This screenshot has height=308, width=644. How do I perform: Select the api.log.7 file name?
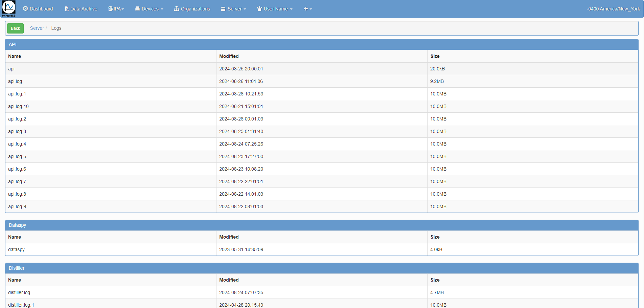(17, 181)
